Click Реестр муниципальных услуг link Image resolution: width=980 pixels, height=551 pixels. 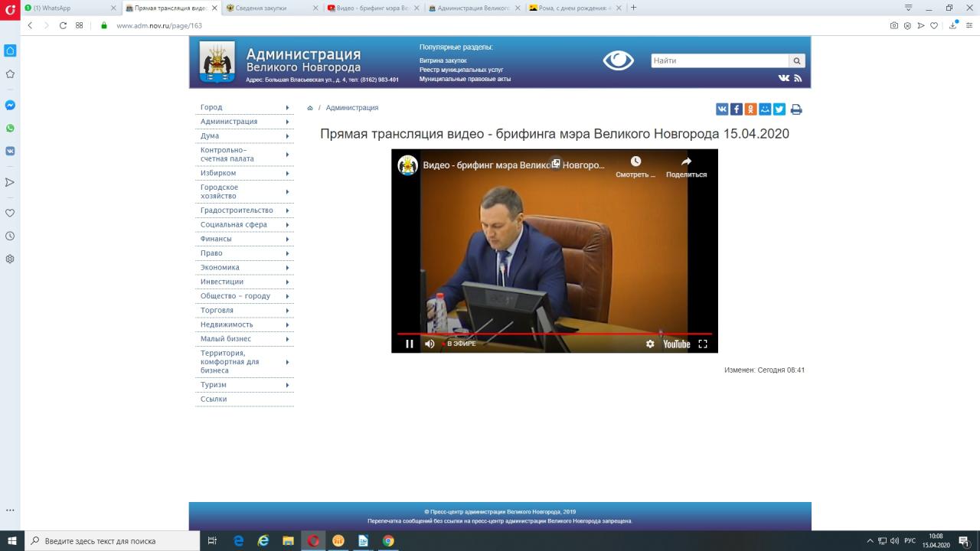(461, 70)
